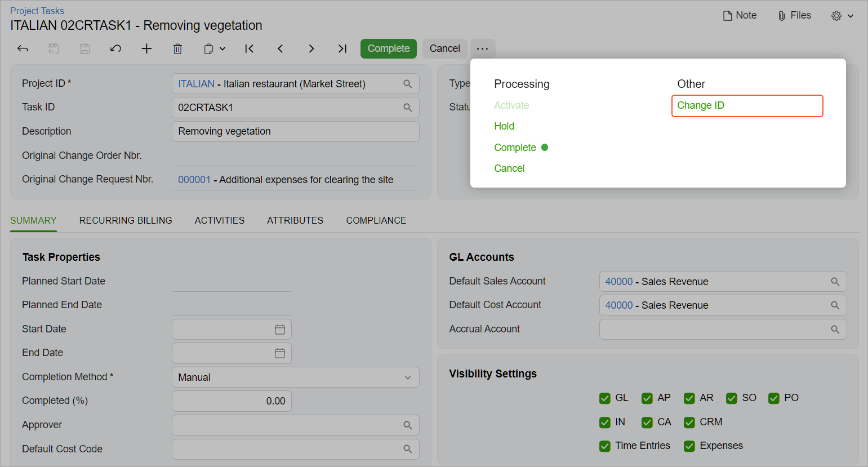
Task: Uncheck the AP visibility checkbox
Action: point(647,398)
